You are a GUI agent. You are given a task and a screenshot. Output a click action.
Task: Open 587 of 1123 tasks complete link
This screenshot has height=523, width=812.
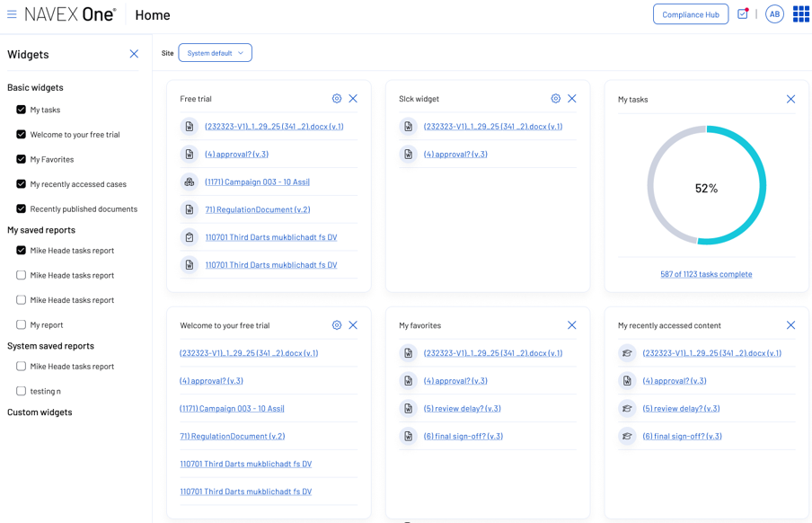pos(706,274)
